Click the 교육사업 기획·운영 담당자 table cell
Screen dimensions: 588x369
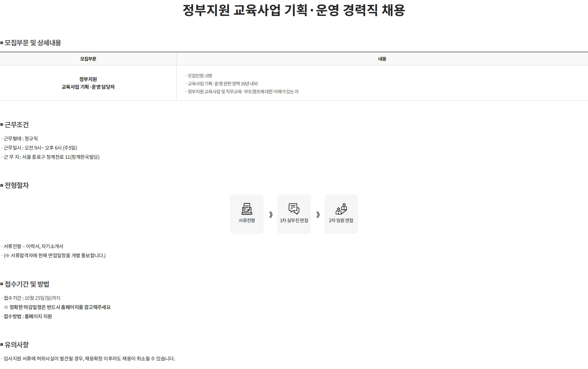tap(88, 83)
